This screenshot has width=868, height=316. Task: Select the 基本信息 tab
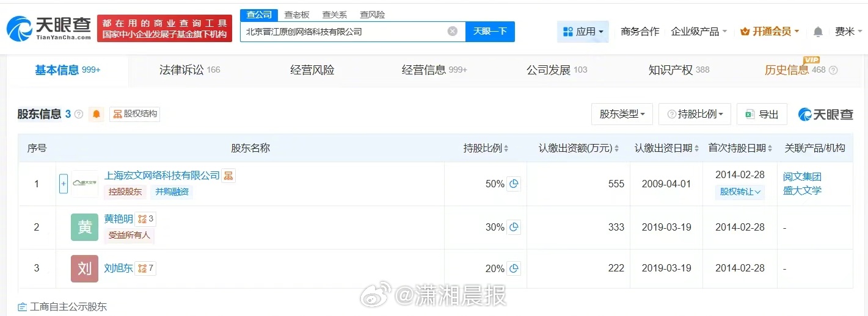pos(68,70)
